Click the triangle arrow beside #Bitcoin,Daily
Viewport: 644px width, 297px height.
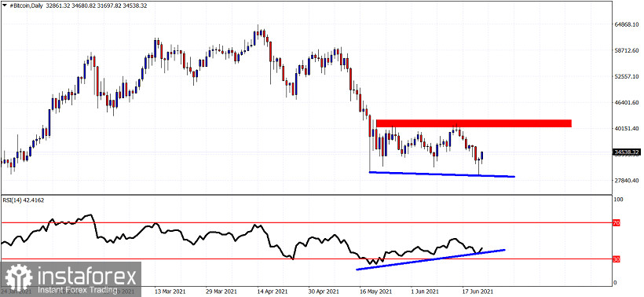tap(5, 5)
